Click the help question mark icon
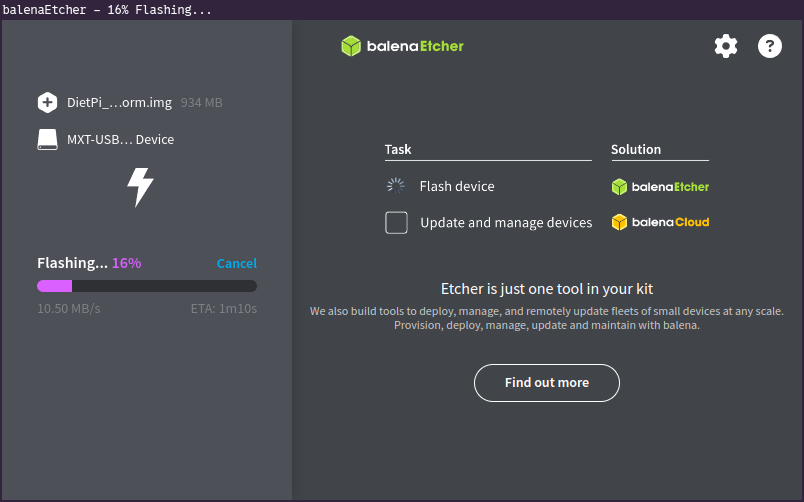Image resolution: width=804 pixels, height=502 pixels. [769, 46]
